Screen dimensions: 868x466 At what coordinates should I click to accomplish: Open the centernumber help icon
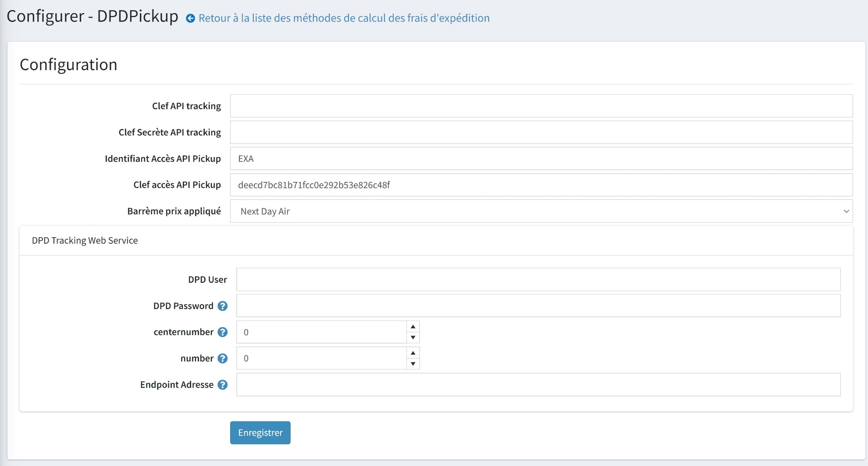tap(223, 332)
